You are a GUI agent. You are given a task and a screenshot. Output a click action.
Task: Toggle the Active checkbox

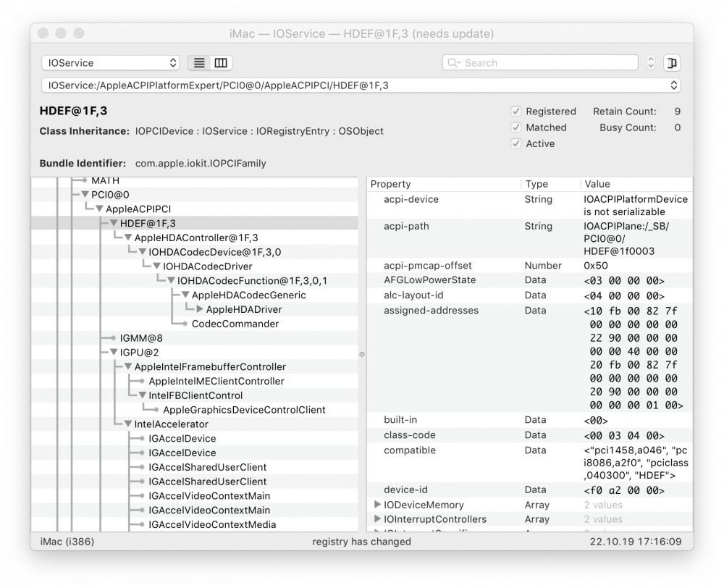pos(515,143)
